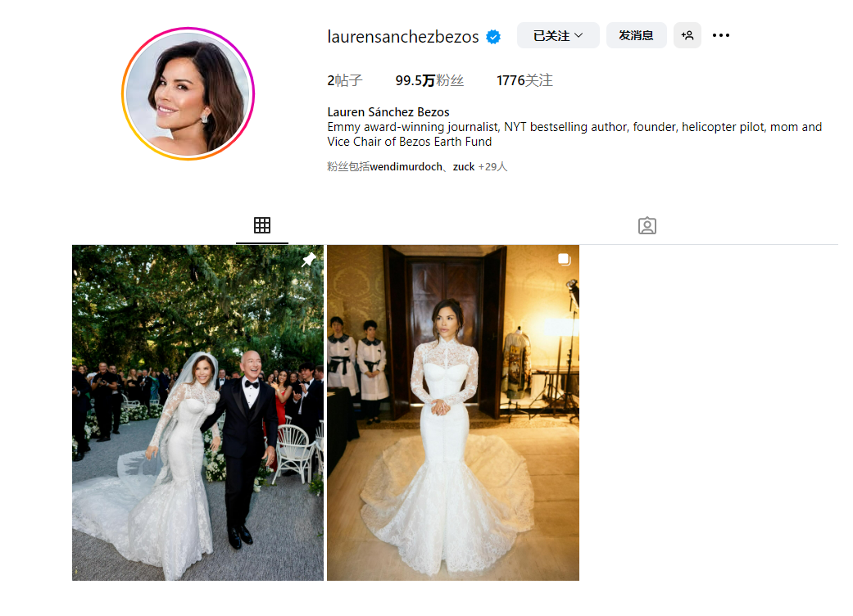Image resolution: width=853 pixels, height=616 pixels.
Task: Show the +29人 mutual followers
Action: pos(492,167)
